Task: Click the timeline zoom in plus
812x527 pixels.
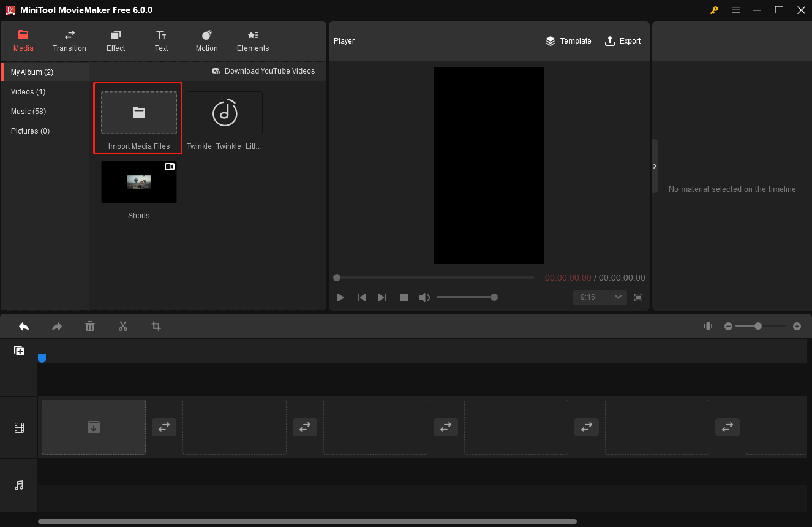Action: coord(797,327)
